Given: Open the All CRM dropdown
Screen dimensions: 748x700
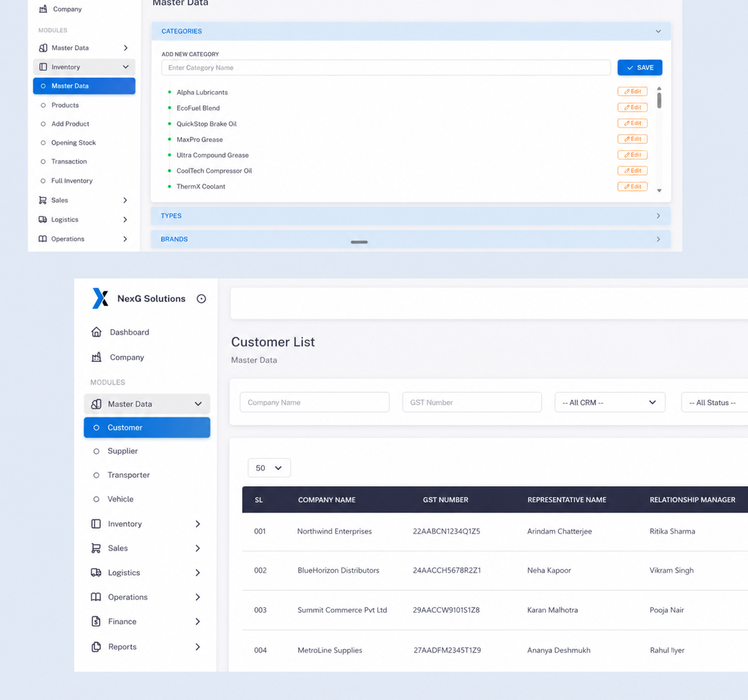Looking at the screenshot, I should tap(610, 402).
